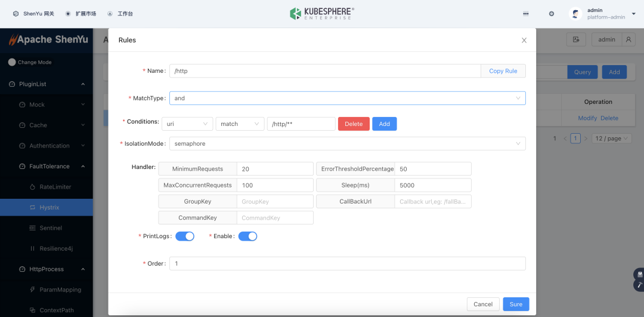Click the floating wrench tool icon

(x=639, y=285)
